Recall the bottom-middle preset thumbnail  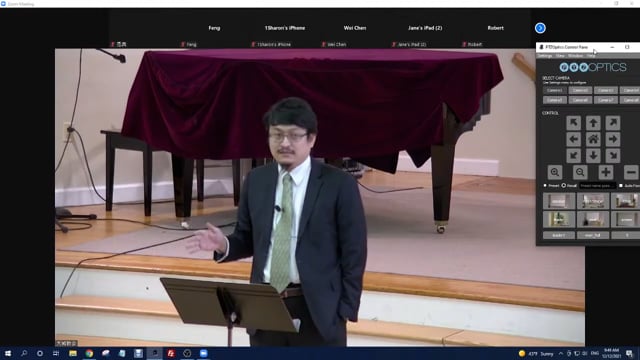(x=593, y=220)
